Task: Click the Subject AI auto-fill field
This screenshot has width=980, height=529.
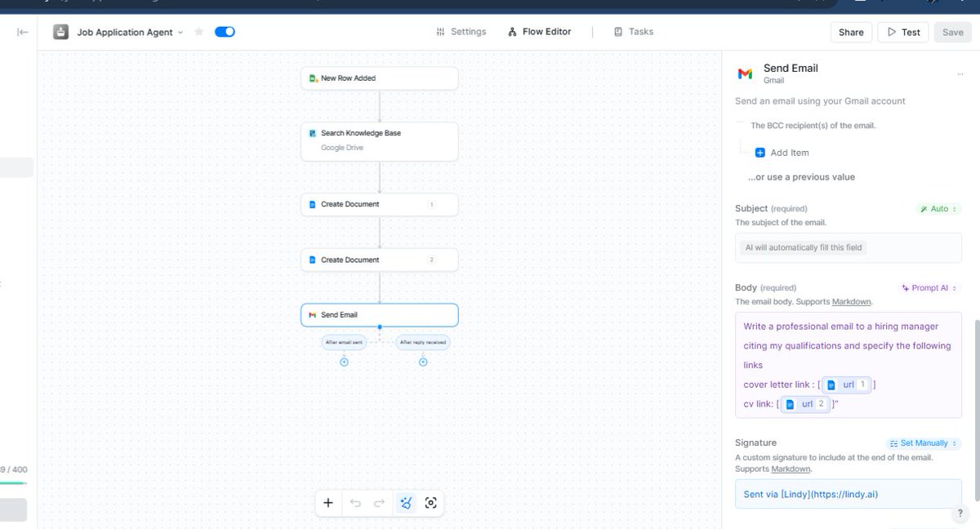Action: (849, 247)
